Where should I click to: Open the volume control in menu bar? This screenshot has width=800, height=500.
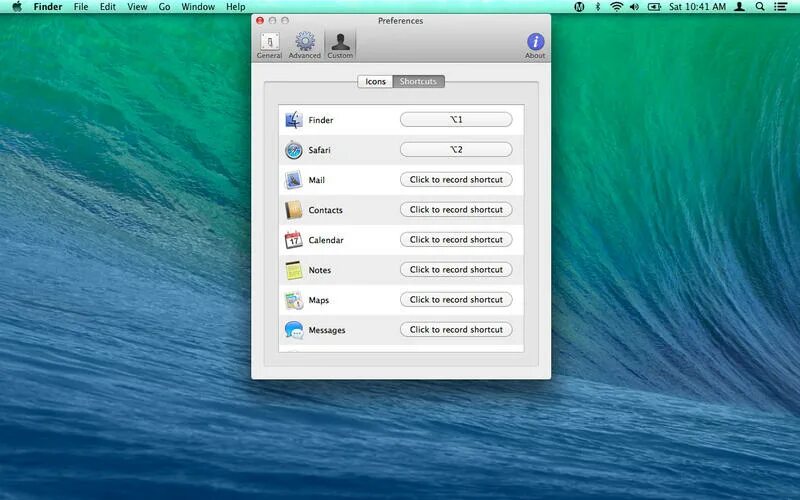[634, 7]
